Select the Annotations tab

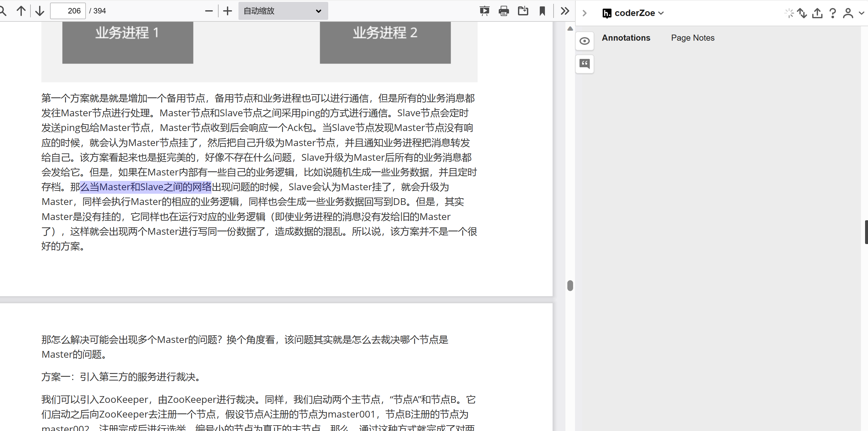click(626, 38)
